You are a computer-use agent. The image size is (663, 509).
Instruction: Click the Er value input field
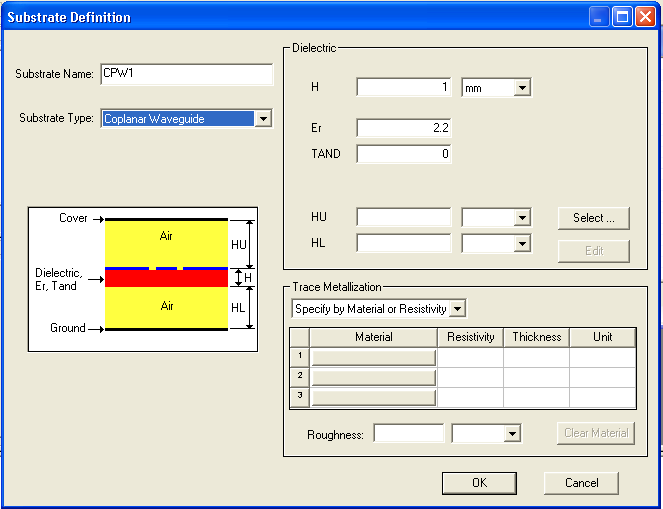click(403, 128)
